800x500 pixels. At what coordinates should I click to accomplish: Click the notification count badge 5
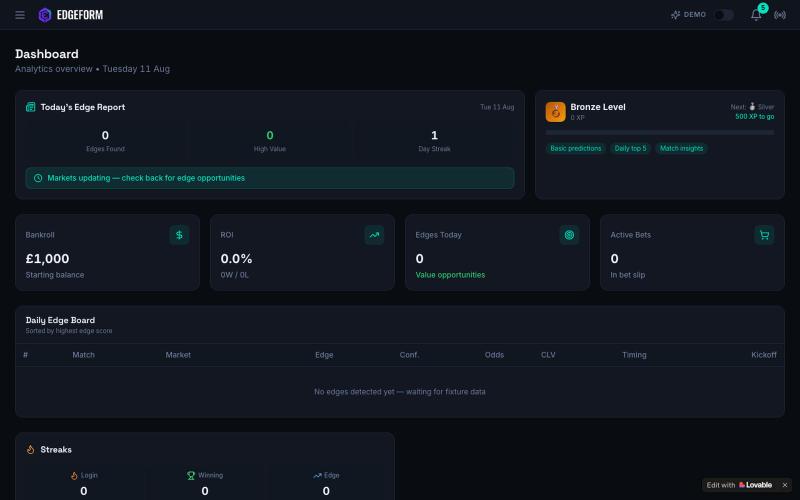(x=763, y=8)
